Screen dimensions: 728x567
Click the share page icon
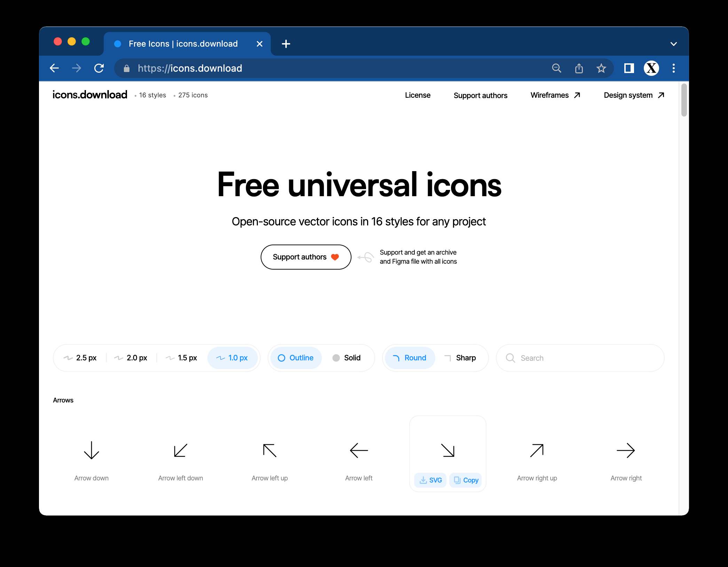pos(579,68)
